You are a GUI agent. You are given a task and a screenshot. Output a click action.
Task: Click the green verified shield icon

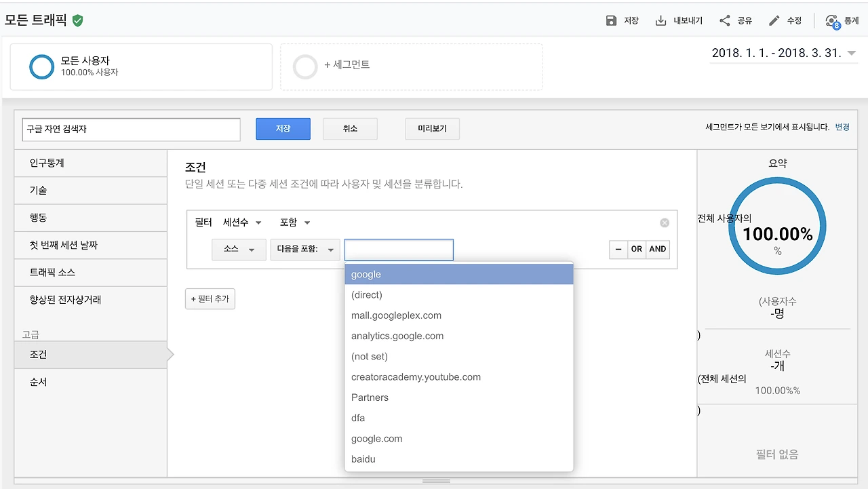tap(78, 21)
